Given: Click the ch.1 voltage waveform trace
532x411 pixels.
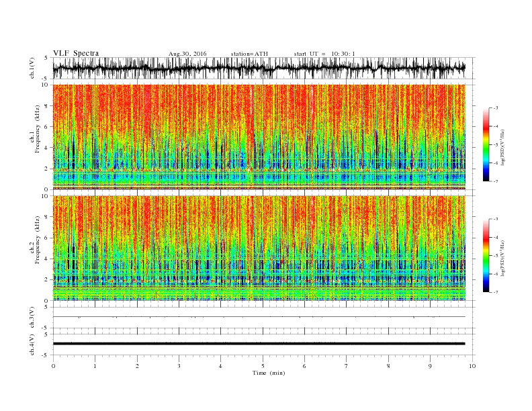Looking at the screenshot, I should pos(259,68).
